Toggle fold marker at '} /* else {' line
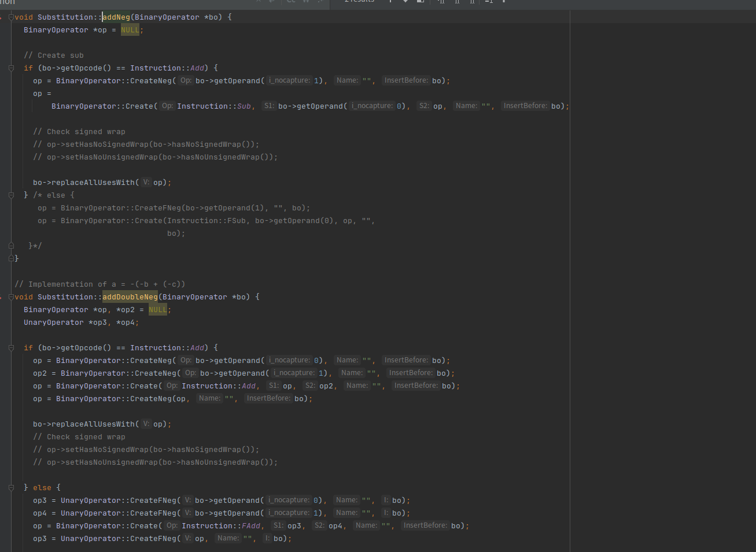 (x=11, y=195)
